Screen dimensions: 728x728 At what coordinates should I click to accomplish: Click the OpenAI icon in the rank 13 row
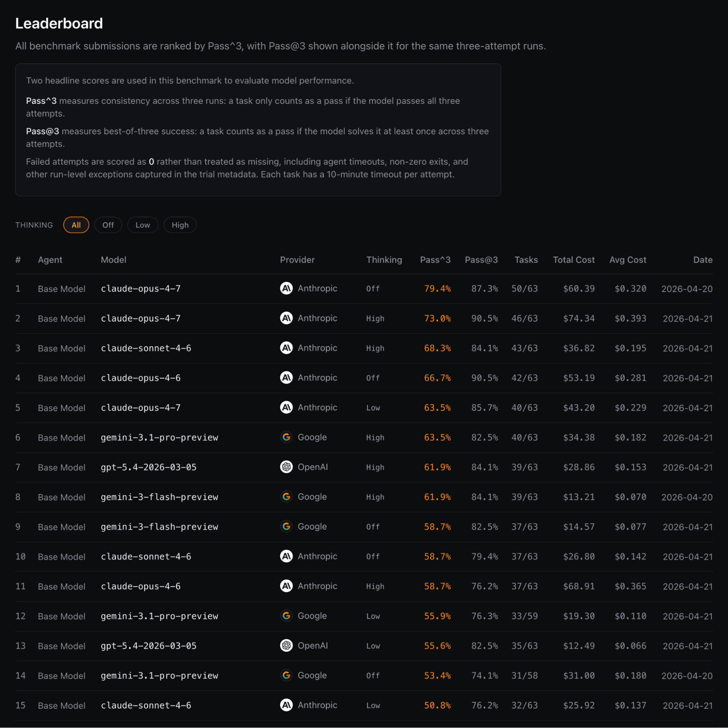click(286, 646)
